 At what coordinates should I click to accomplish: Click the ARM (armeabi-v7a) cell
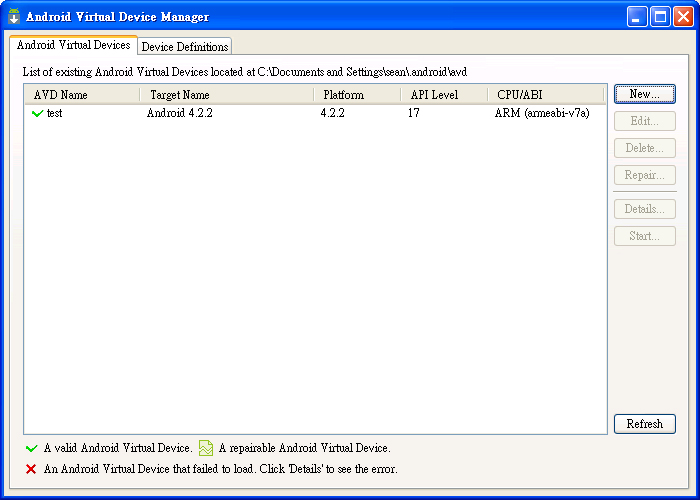(x=542, y=113)
